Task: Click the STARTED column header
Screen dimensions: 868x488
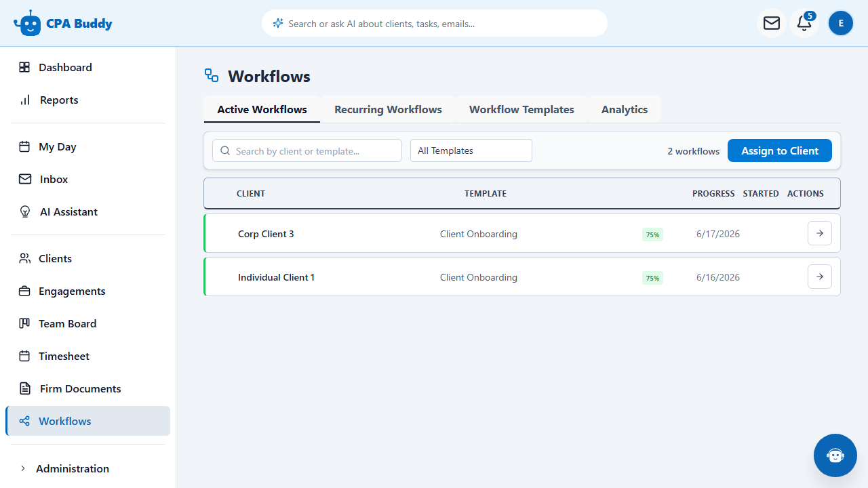Action: coord(761,193)
